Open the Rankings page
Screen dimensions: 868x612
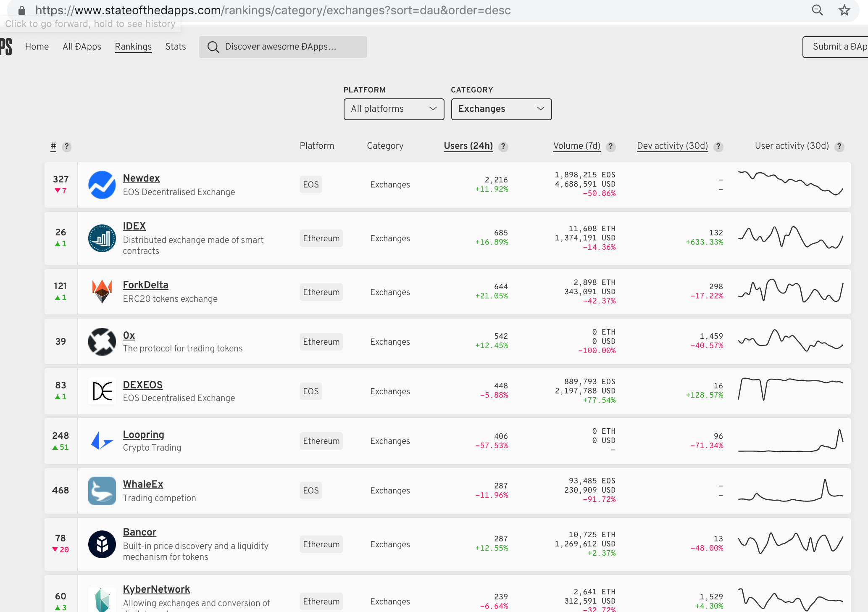(133, 47)
